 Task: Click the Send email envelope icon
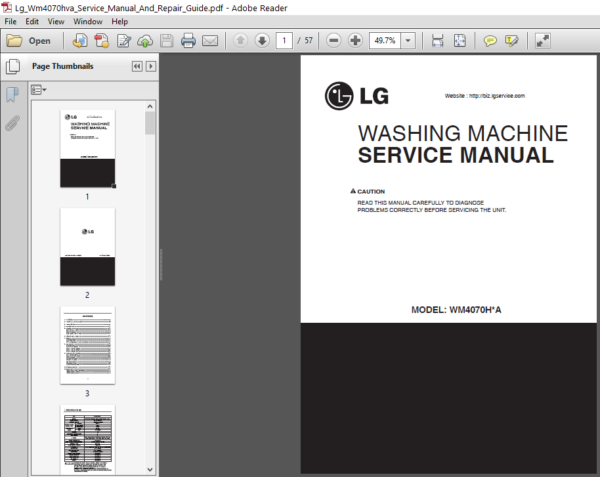pyautogui.click(x=210, y=41)
